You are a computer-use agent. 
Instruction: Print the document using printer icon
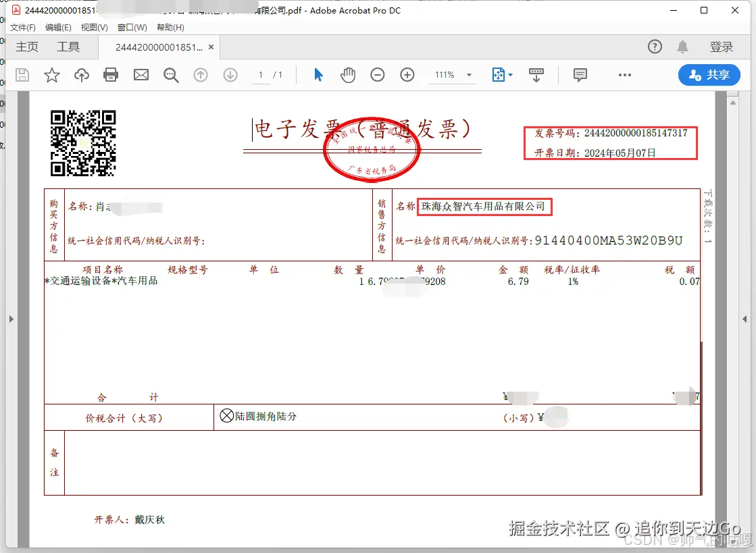(x=111, y=75)
